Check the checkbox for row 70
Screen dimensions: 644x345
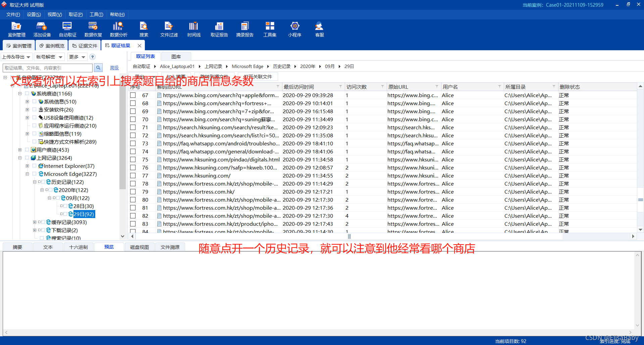[x=133, y=119]
